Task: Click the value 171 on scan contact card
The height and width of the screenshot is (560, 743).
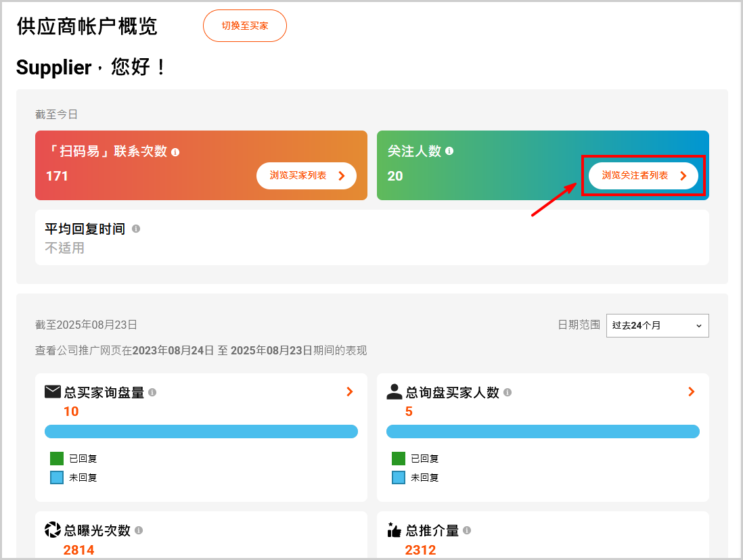Action: pos(57,177)
